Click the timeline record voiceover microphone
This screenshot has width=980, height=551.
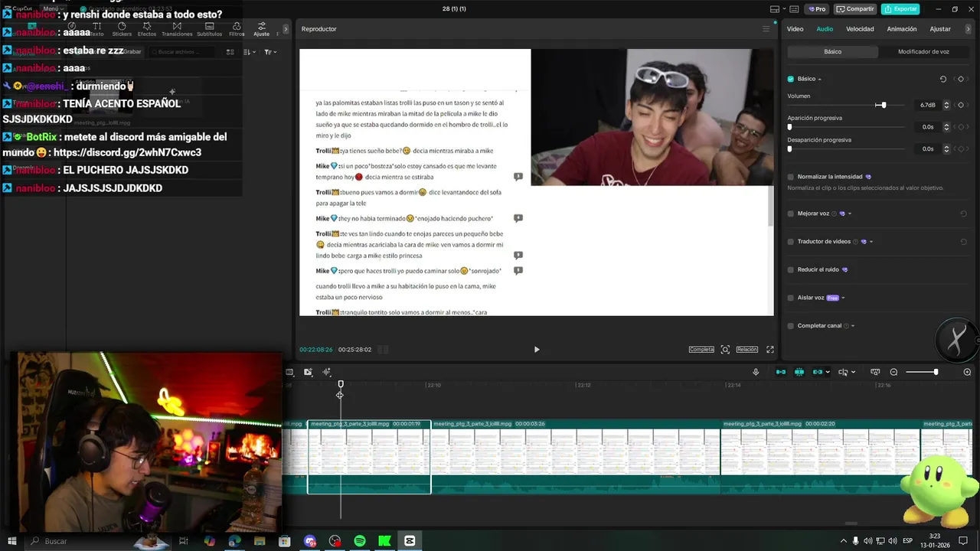[756, 372]
